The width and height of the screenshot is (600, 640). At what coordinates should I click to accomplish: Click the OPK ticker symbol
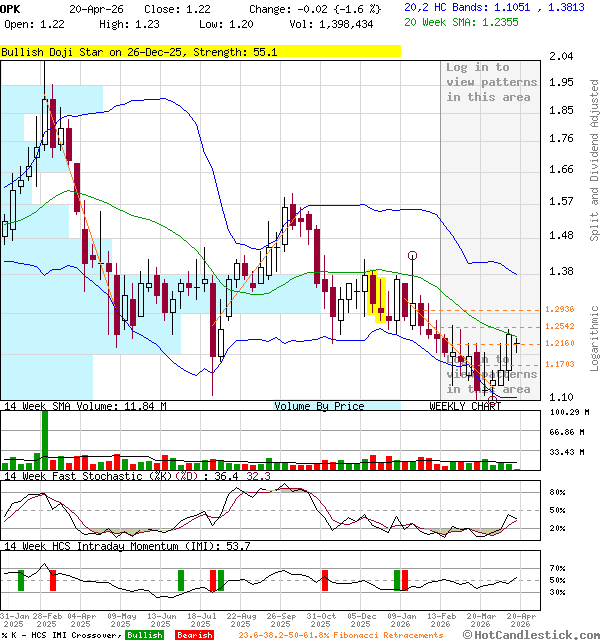pos(10,8)
